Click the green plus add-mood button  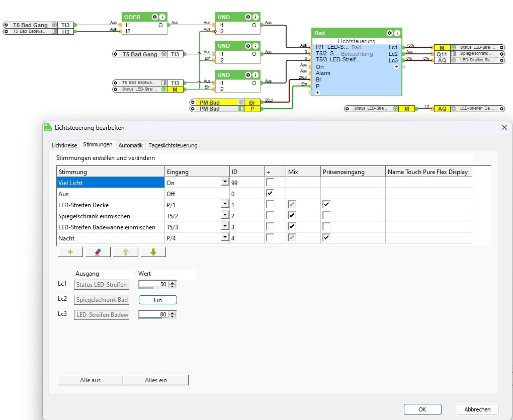(70, 252)
